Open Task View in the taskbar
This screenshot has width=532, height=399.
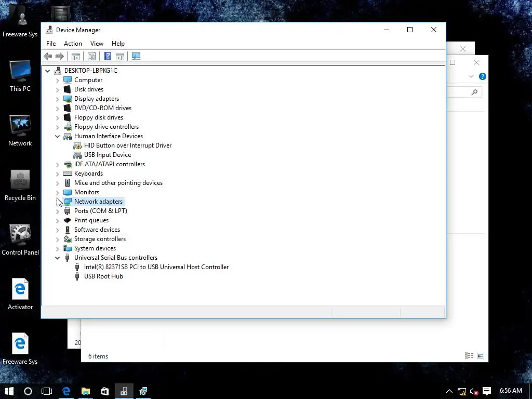coord(47,391)
